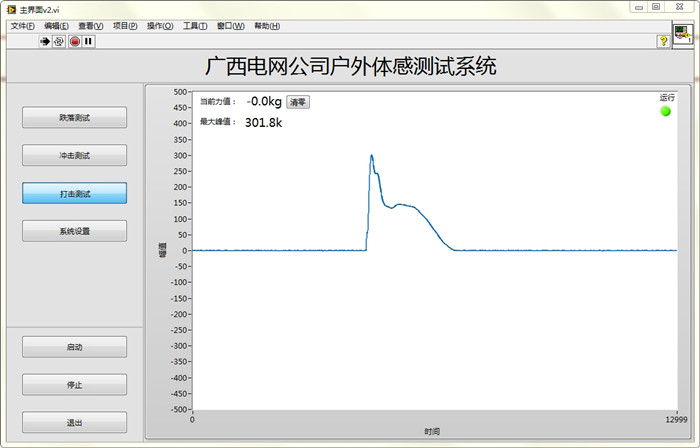Open the 窗口(W) menu

tap(231, 26)
